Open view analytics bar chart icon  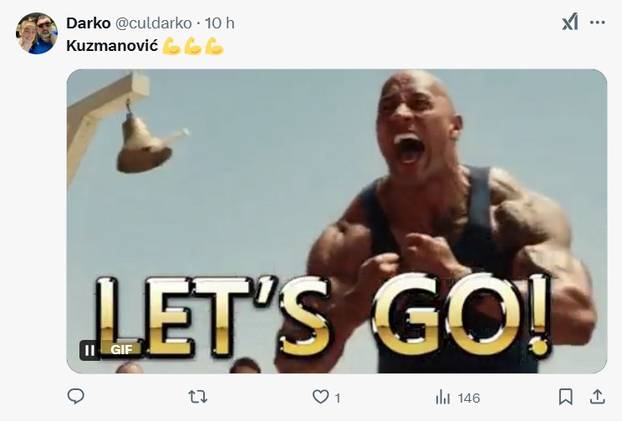pyautogui.click(x=443, y=397)
